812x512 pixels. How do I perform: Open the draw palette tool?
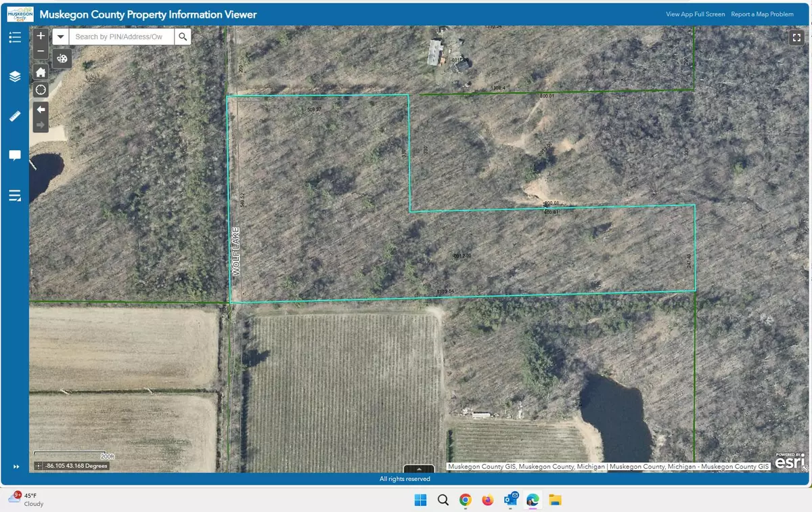pos(62,58)
